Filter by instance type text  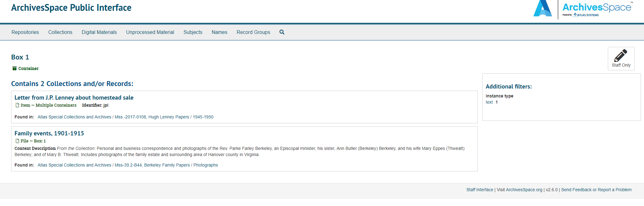[489, 102]
